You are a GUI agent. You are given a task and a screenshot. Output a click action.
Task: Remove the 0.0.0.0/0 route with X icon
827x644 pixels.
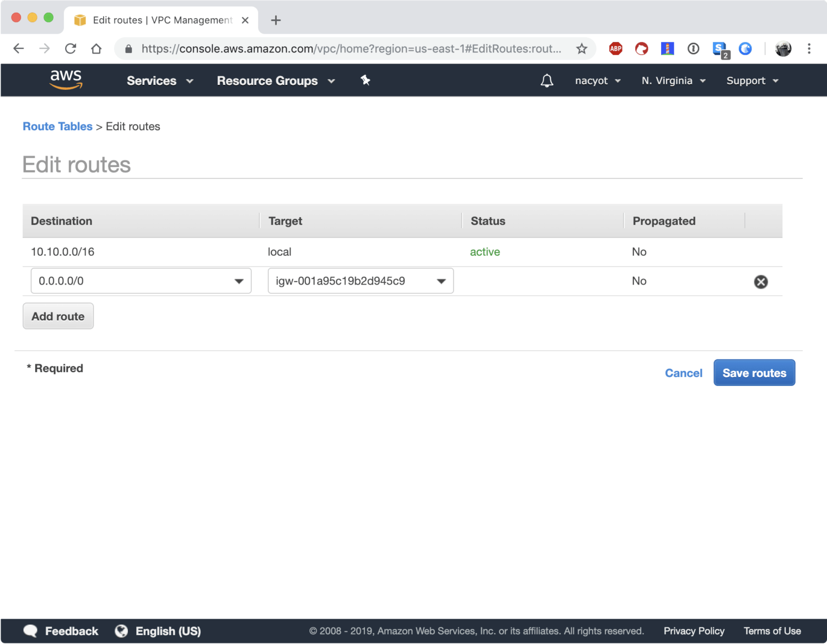click(761, 282)
